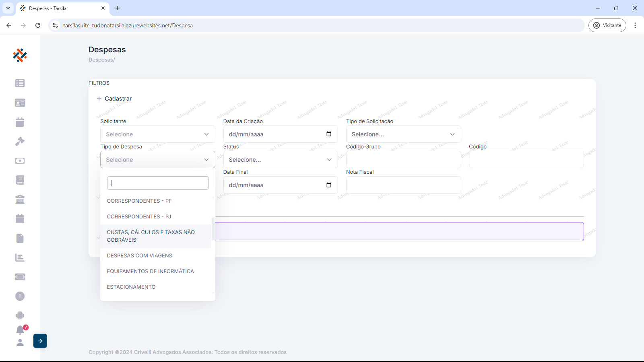The height and width of the screenshot is (362, 644).
Task: Click the bank building sidebar icon
Action: 20,199
